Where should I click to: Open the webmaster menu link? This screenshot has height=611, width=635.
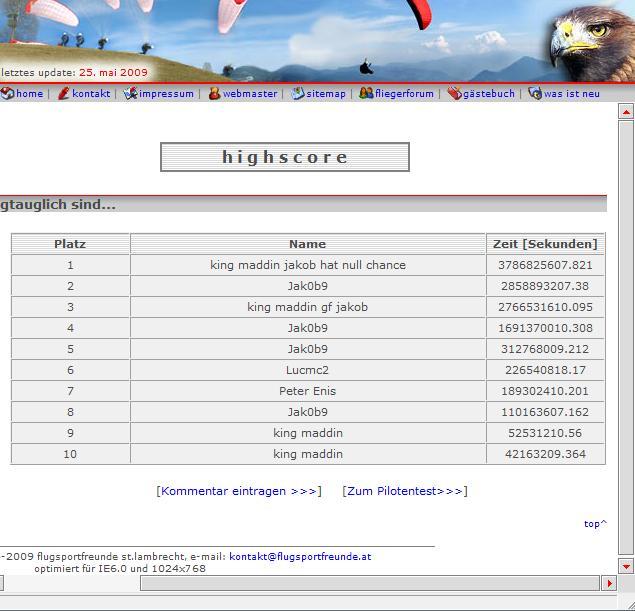[x=250, y=94]
